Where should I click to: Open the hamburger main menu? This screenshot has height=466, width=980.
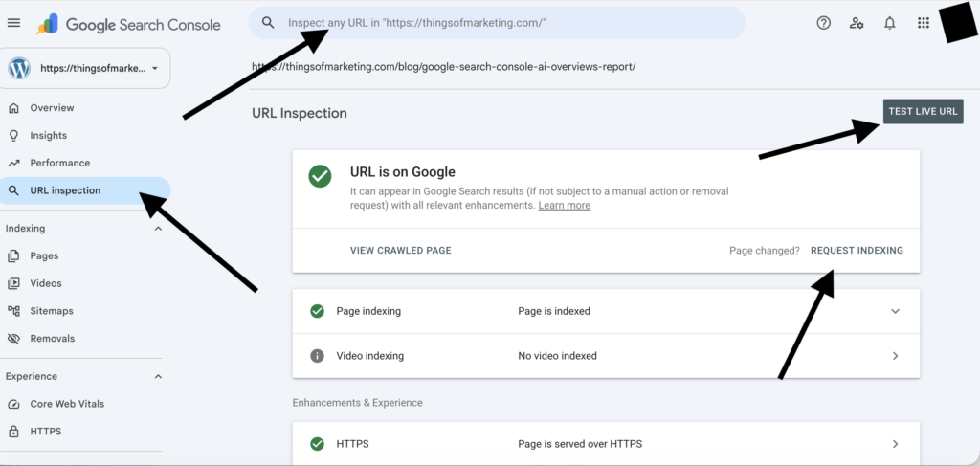13,23
